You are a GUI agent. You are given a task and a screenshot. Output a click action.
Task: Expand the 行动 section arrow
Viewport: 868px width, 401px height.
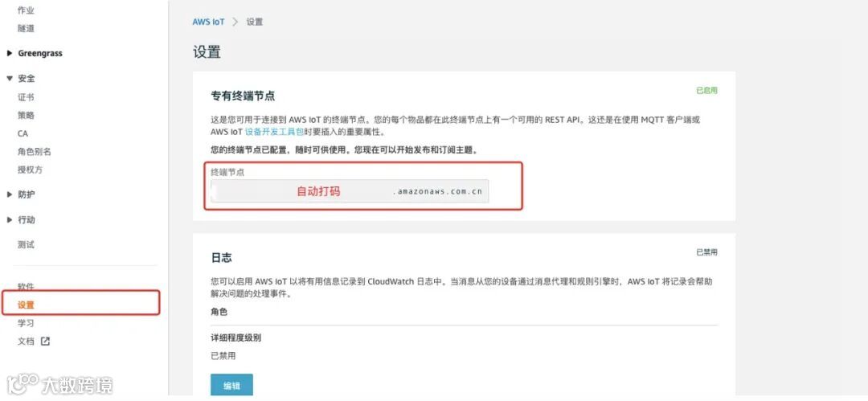pos(10,220)
